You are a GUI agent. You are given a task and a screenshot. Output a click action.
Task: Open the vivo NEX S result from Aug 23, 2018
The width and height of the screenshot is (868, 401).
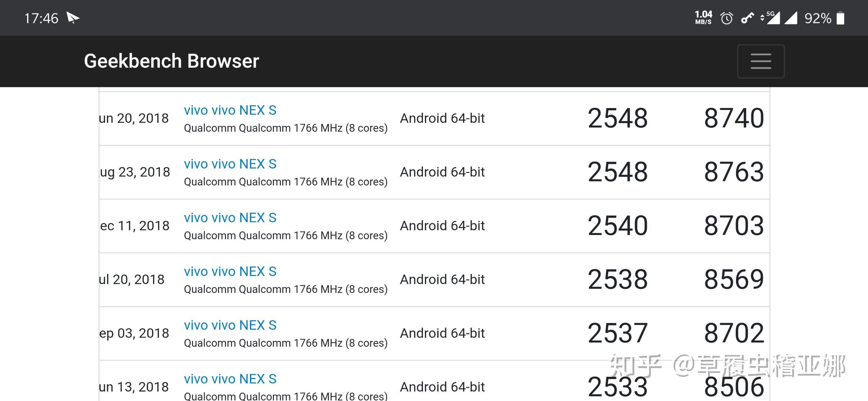(x=230, y=164)
